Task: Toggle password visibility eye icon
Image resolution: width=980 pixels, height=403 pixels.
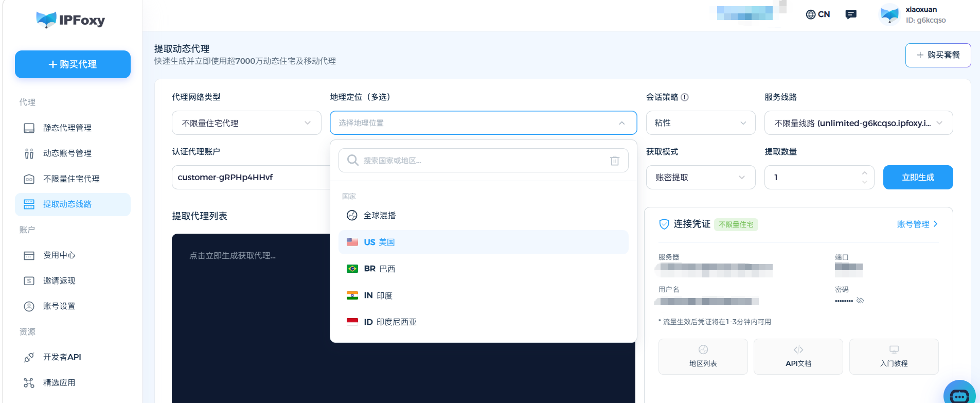Action: pyautogui.click(x=860, y=301)
